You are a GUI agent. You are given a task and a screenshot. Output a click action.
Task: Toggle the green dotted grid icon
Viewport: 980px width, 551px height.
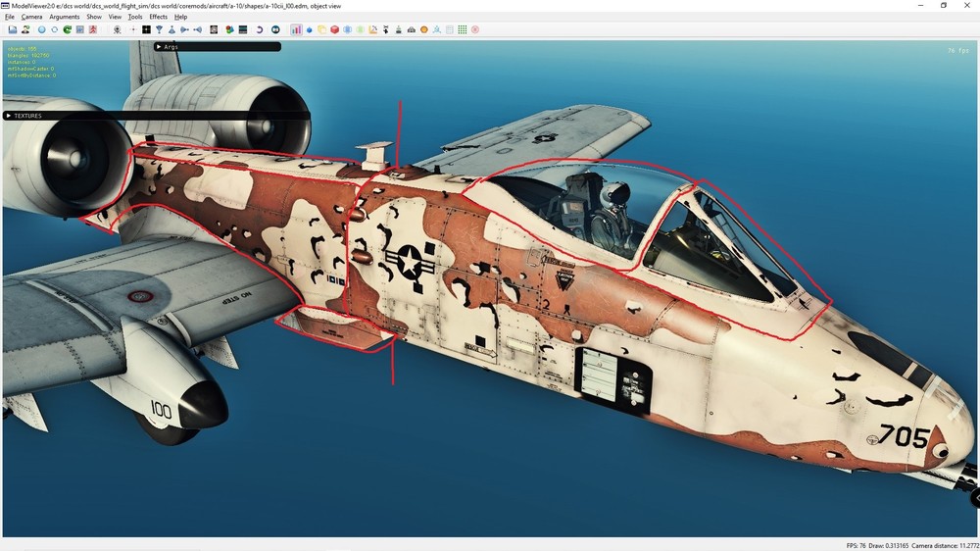(462, 29)
